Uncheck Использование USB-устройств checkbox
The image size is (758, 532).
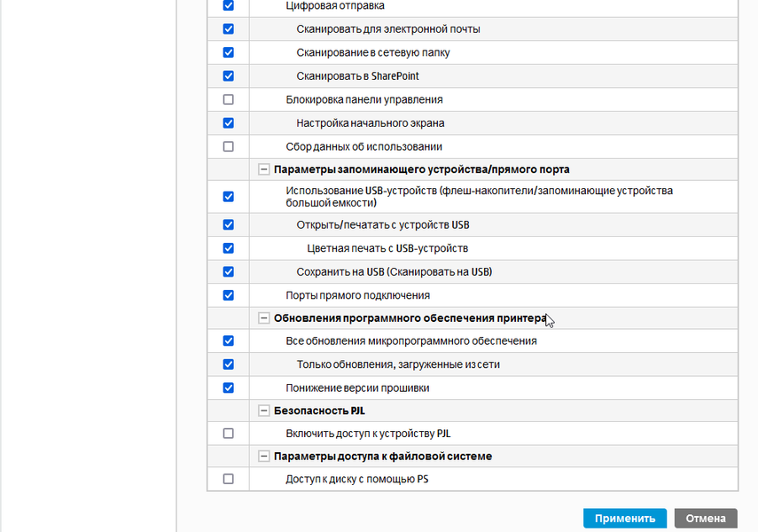click(229, 196)
